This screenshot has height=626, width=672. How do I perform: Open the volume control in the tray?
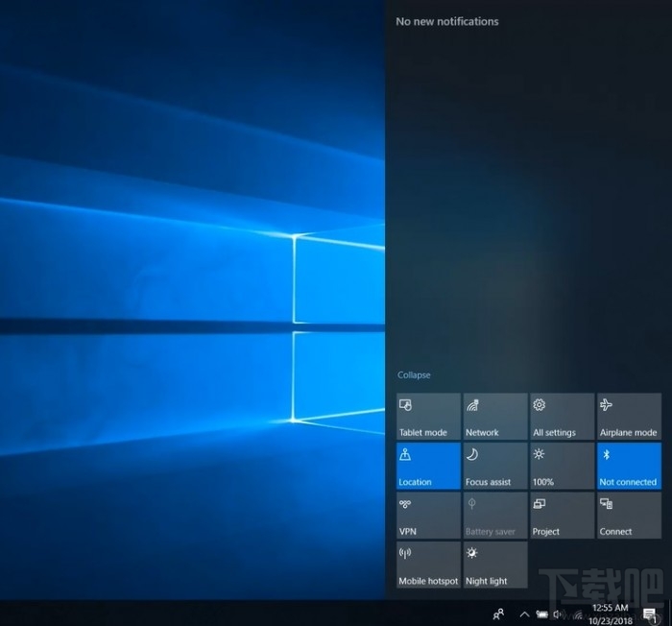(558, 614)
